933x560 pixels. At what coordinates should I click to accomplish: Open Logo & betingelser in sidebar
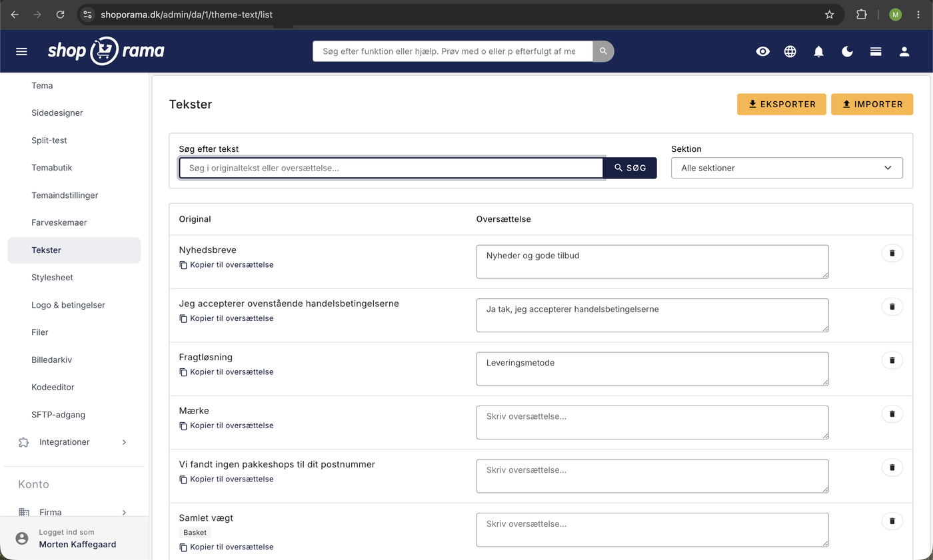(x=68, y=305)
